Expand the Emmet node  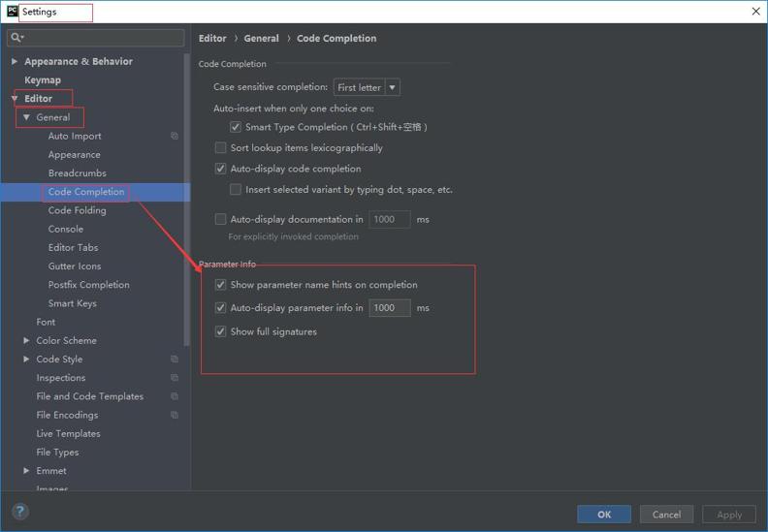point(26,470)
